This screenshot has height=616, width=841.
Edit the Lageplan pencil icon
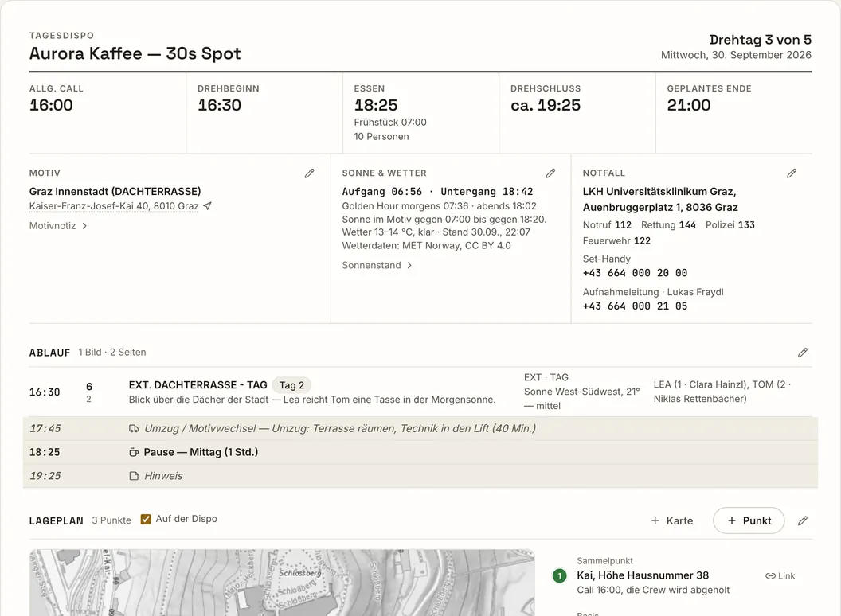click(x=803, y=520)
